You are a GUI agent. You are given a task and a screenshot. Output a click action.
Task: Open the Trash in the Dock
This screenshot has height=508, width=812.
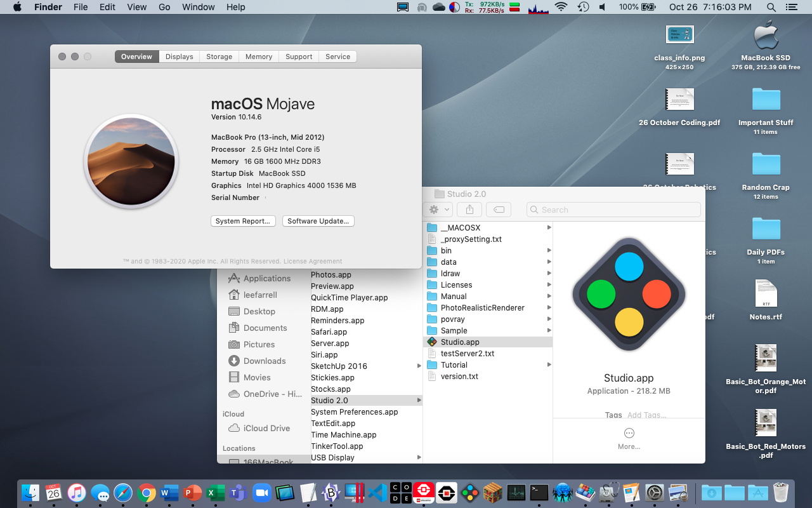pos(781,493)
